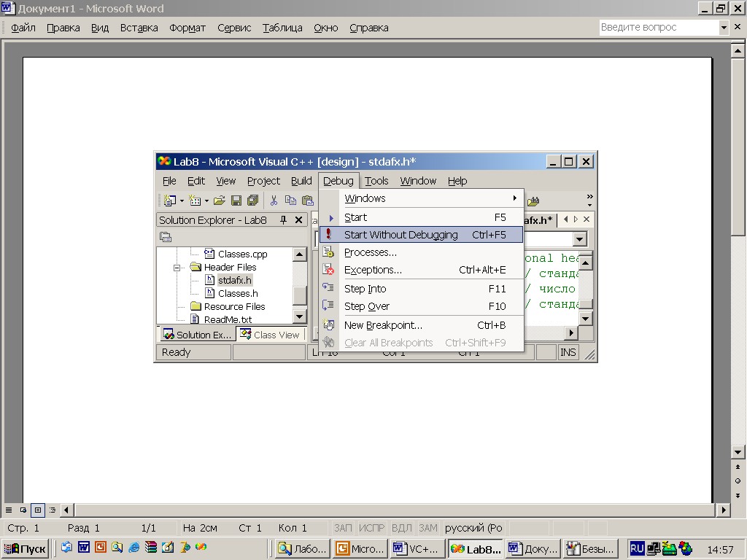Click the editor tab scroll right arrow
This screenshot has height=560, width=747.
click(576, 219)
